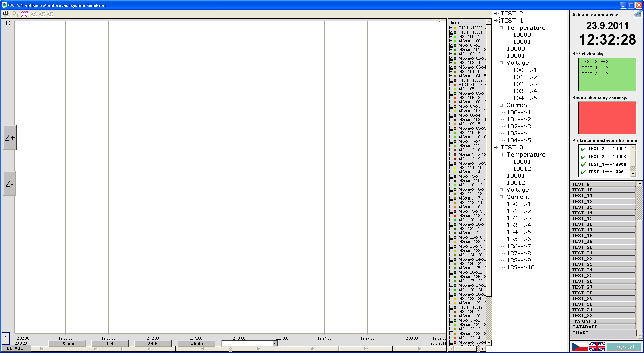
Task: Jump to chart end using last arrow
Action: coord(419,349)
